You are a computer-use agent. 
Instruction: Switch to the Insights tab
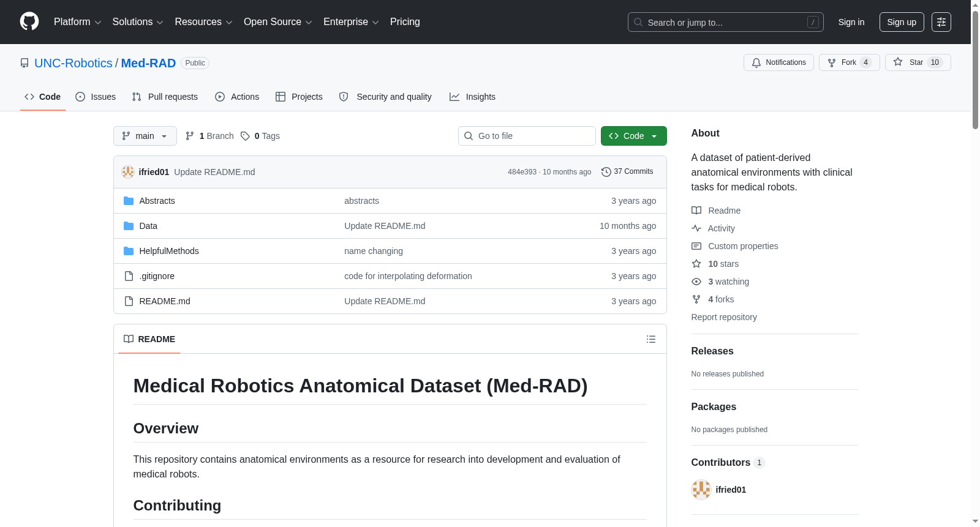[472, 97]
